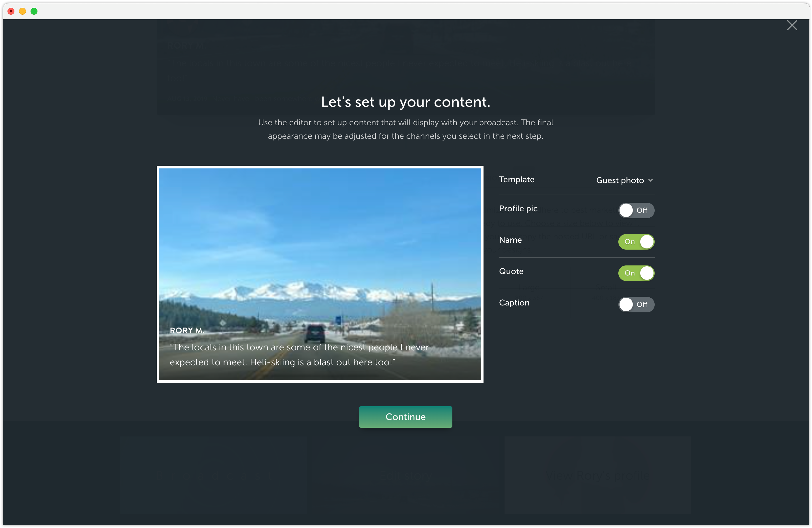Click the RORY M. name overlay

point(187,330)
